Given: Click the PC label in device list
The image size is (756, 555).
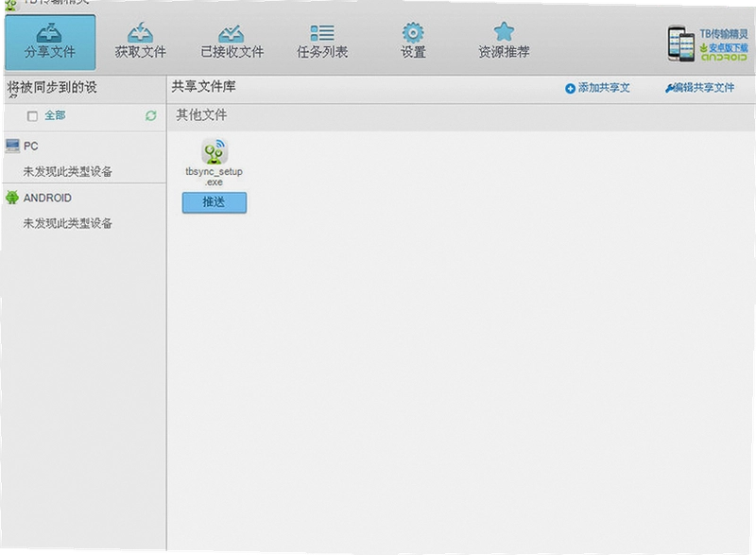Looking at the screenshot, I should pyautogui.click(x=30, y=146).
